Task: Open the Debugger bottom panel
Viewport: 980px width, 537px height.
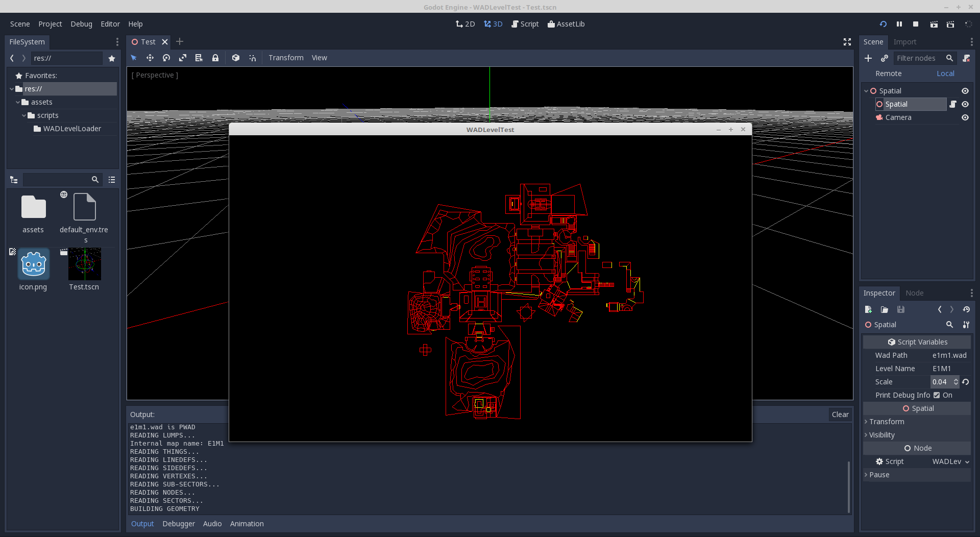Action: point(179,524)
